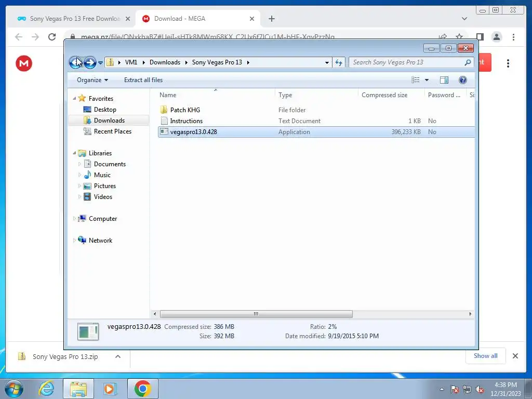The width and height of the screenshot is (532, 399).
Task: Open the view options dropdown arrow
Action: 427,79
